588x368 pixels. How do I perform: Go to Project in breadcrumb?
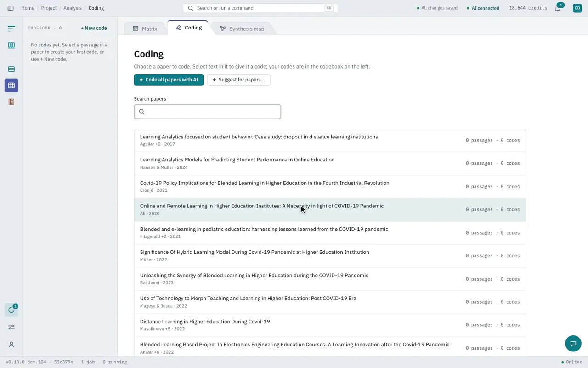(x=49, y=8)
